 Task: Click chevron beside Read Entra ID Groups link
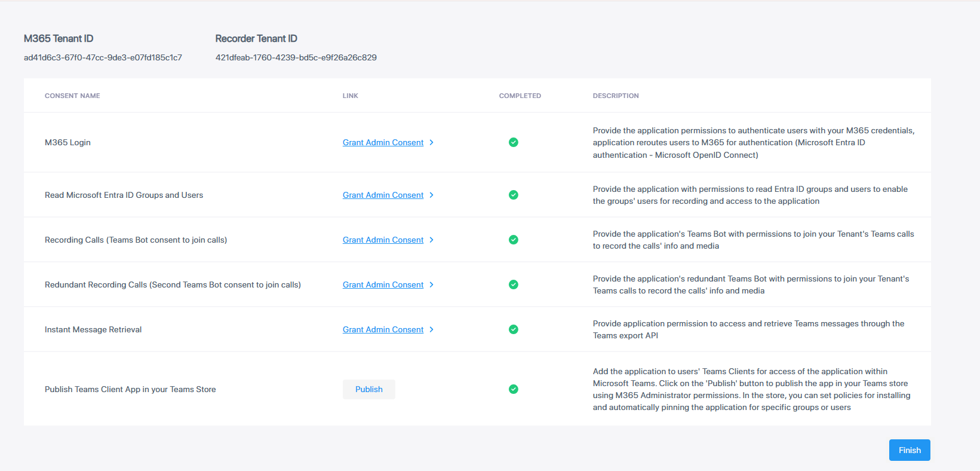click(x=432, y=195)
